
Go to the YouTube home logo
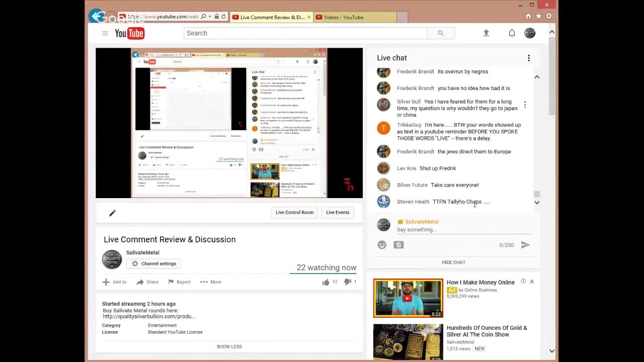(x=129, y=33)
